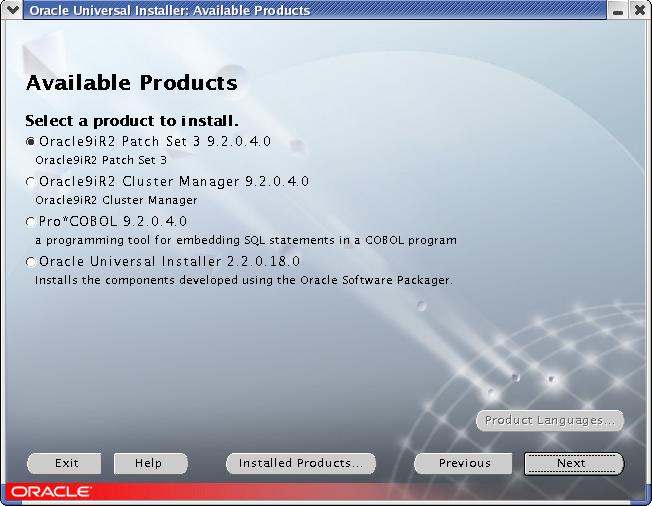Click the window title bar text

(x=168, y=10)
